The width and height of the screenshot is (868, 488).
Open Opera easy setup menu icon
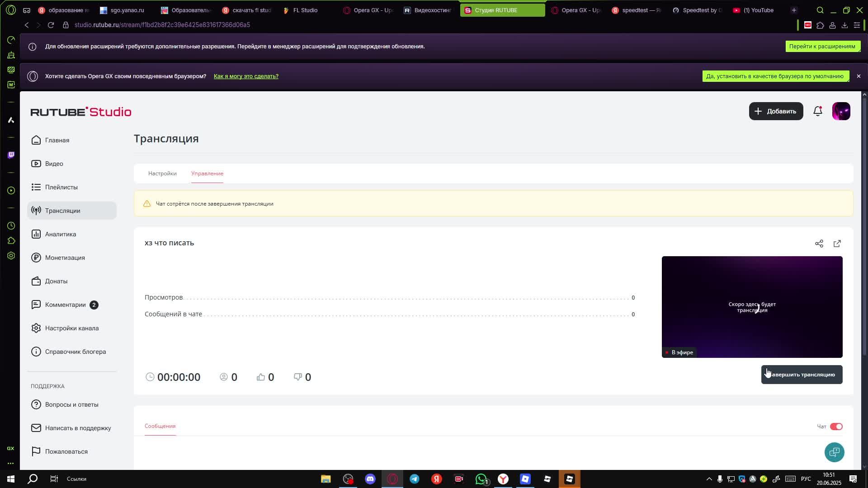[857, 25]
